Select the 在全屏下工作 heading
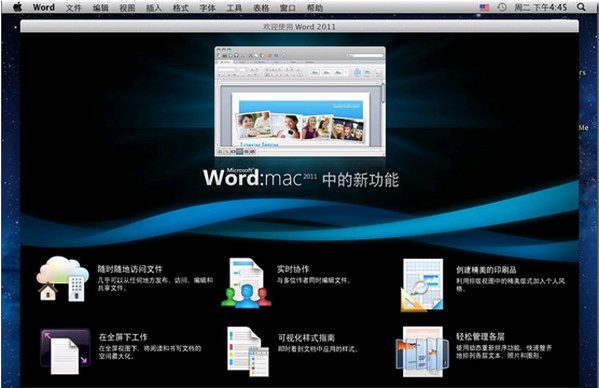This screenshot has width=599, height=388. point(123,337)
